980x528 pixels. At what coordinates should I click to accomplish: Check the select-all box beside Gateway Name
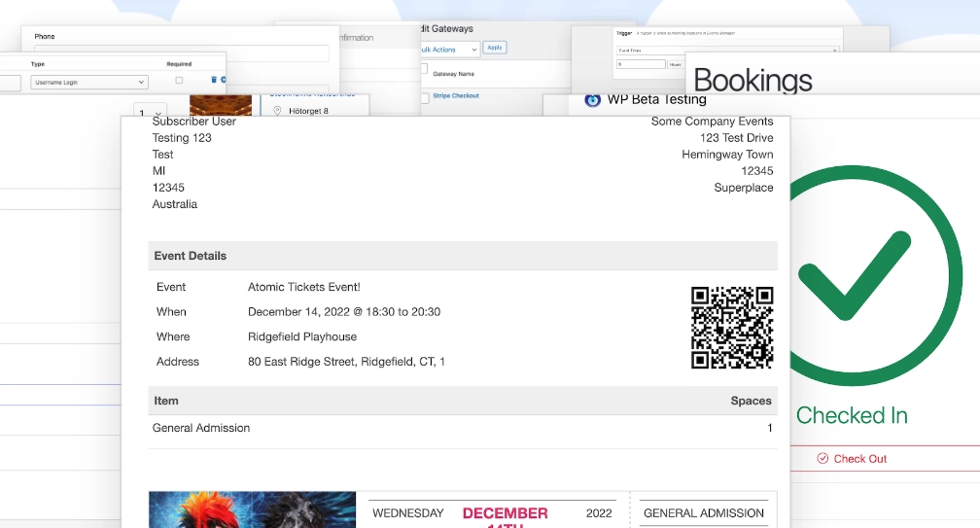point(424,69)
